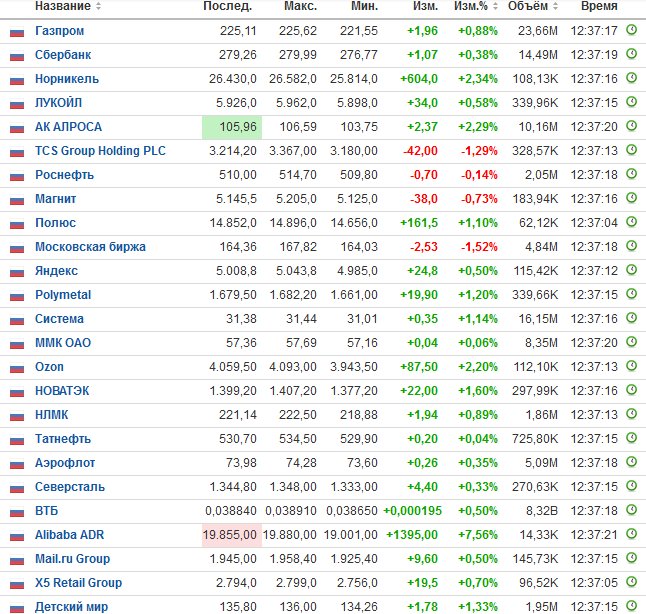Click the clock icon in Полюс row
The image size is (646, 614).
(631, 222)
